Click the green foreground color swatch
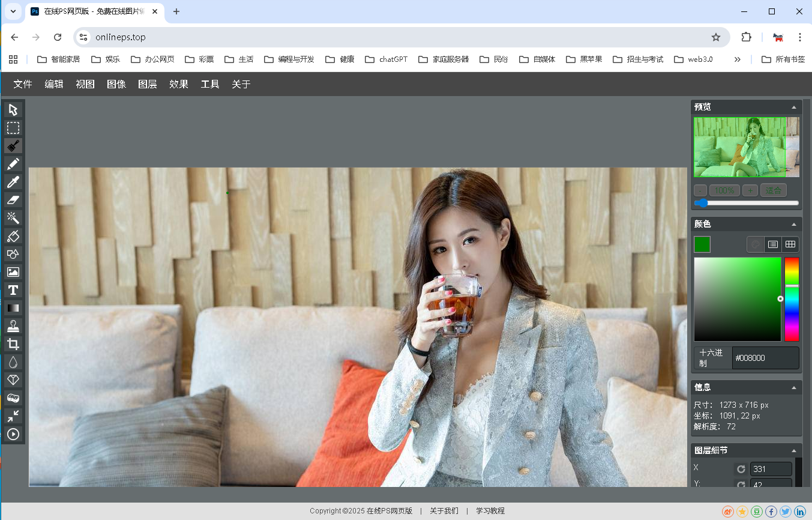The height and width of the screenshot is (520, 812). [x=702, y=244]
